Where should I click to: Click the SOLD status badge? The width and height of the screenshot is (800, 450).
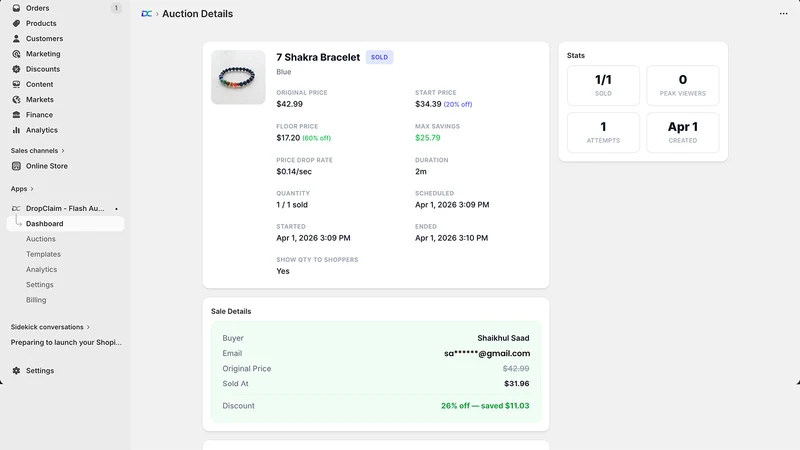[x=379, y=57]
